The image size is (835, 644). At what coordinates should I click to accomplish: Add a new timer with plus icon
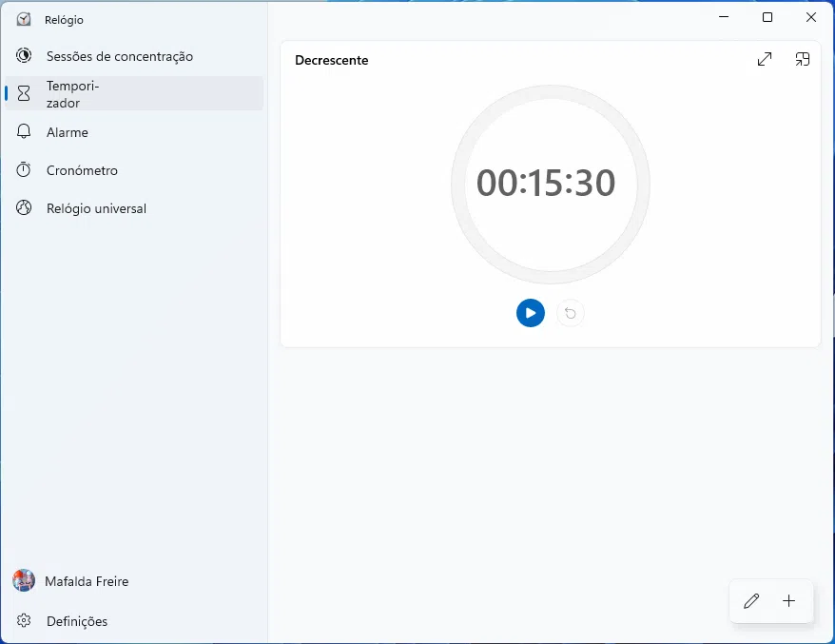pos(788,601)
